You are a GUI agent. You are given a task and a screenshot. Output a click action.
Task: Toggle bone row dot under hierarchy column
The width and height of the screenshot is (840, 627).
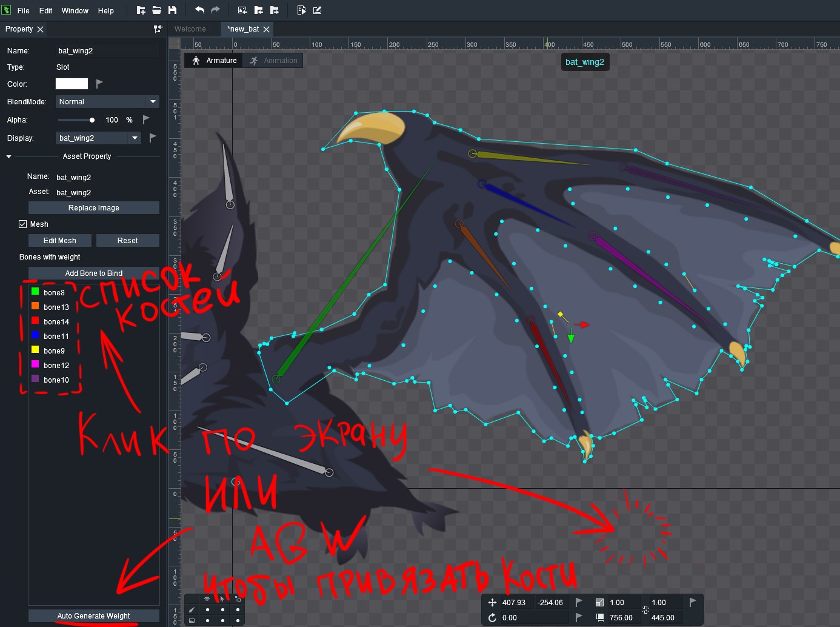point(238,609)
